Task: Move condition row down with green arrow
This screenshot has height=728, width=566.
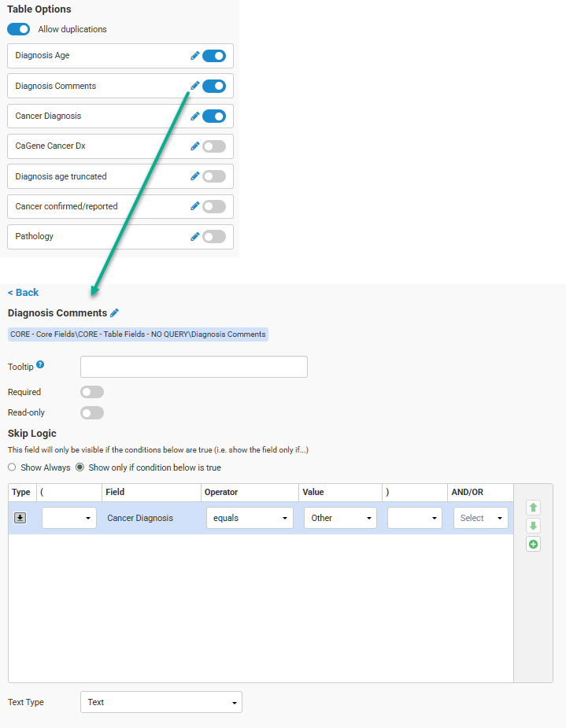Action: [533, 526]
